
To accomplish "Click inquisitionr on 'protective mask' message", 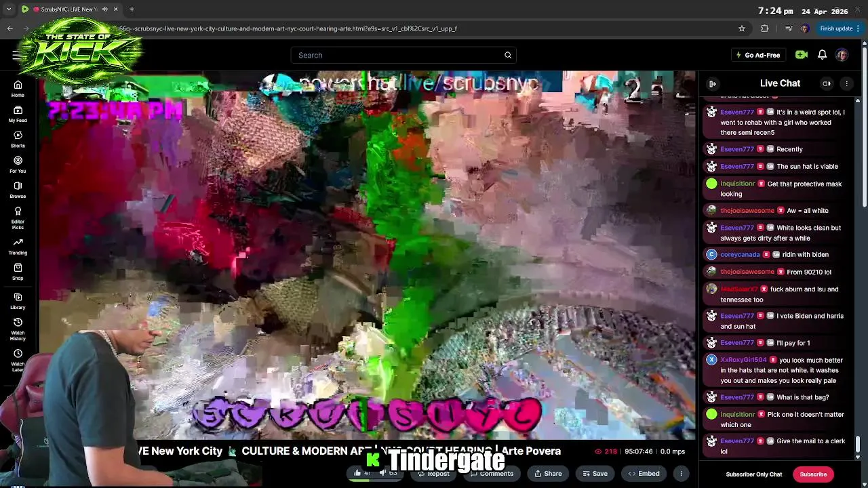I will point(737,184).
